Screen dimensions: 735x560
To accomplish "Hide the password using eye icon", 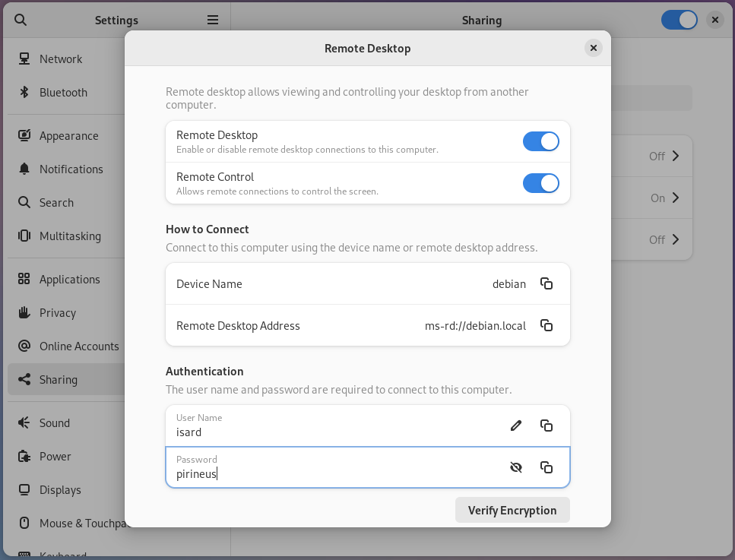I will [x=516, y=467].
